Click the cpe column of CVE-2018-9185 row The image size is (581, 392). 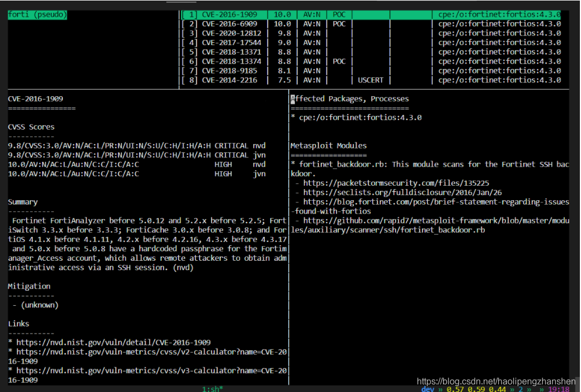[x=499, y=71]
